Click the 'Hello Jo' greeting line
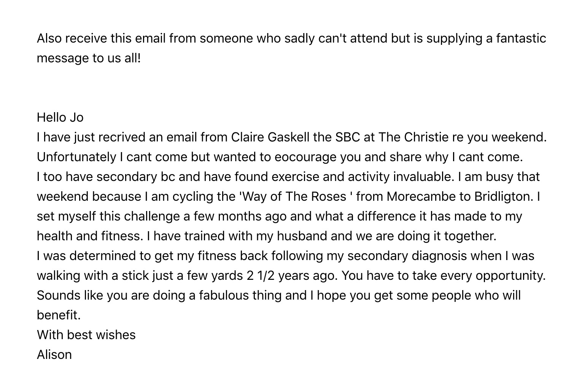This screenshot has width=582, height=392. pos(60,117)
